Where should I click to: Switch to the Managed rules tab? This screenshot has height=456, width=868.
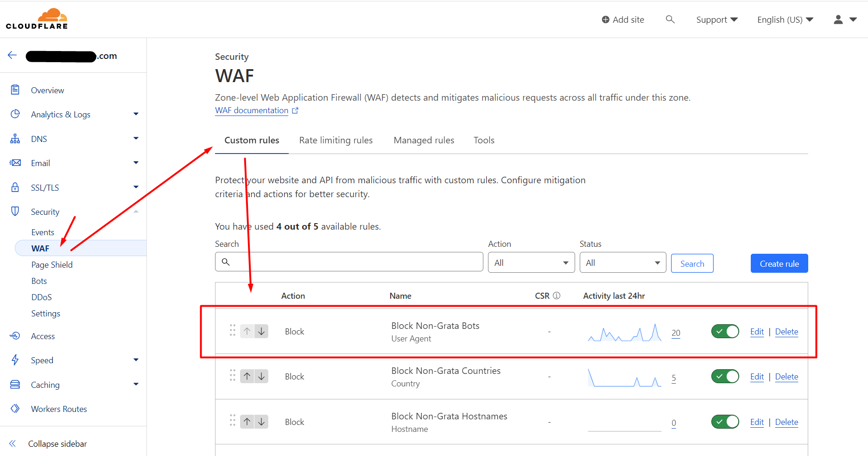pos(424,140)
